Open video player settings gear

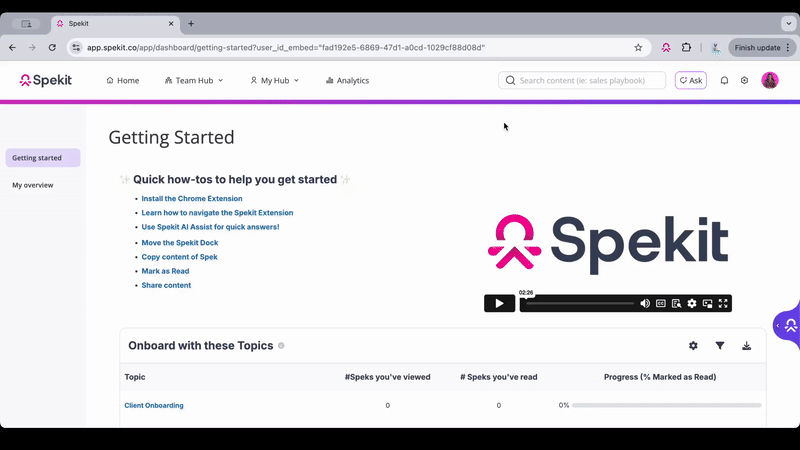[692, 304]
